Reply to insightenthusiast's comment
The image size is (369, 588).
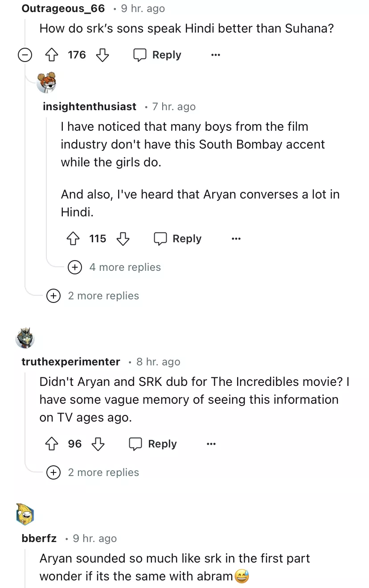click(x=178, y=239)
